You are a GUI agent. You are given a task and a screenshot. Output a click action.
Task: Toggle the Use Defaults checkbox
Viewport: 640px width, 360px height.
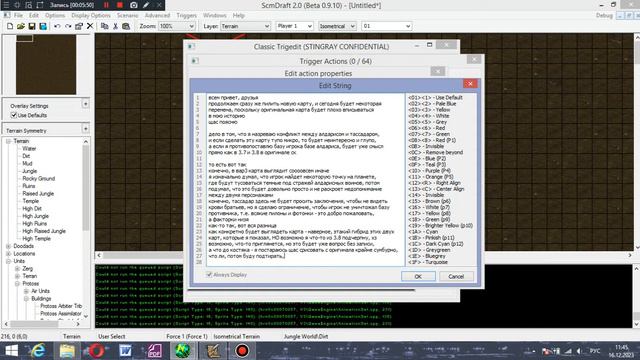click(13, 115)
